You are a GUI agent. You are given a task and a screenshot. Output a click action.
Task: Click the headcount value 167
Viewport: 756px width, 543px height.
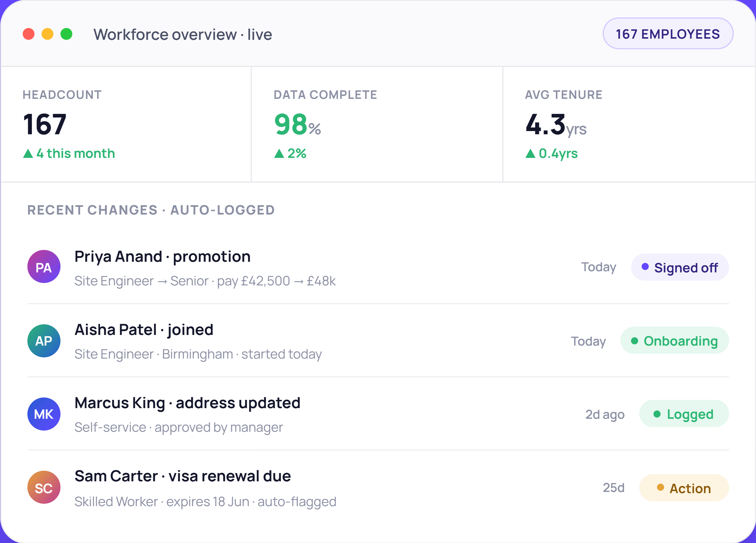45,124
